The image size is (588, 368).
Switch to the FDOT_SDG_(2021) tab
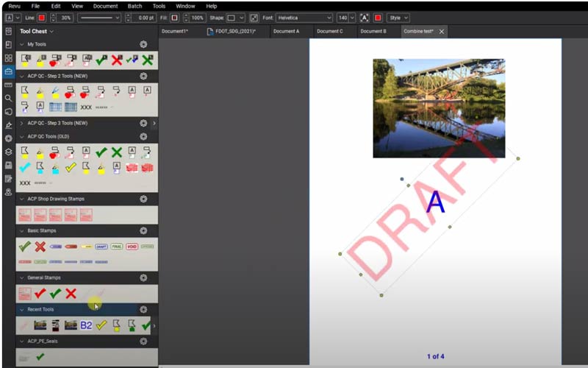click(x=235, y=31)
